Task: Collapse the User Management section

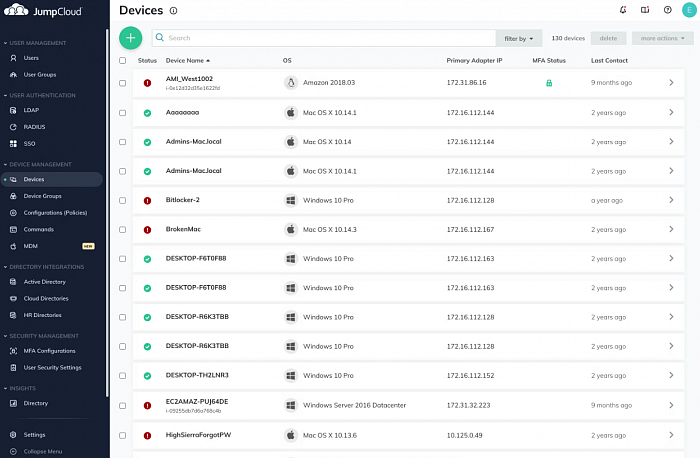Action: (x=35, y=43)
